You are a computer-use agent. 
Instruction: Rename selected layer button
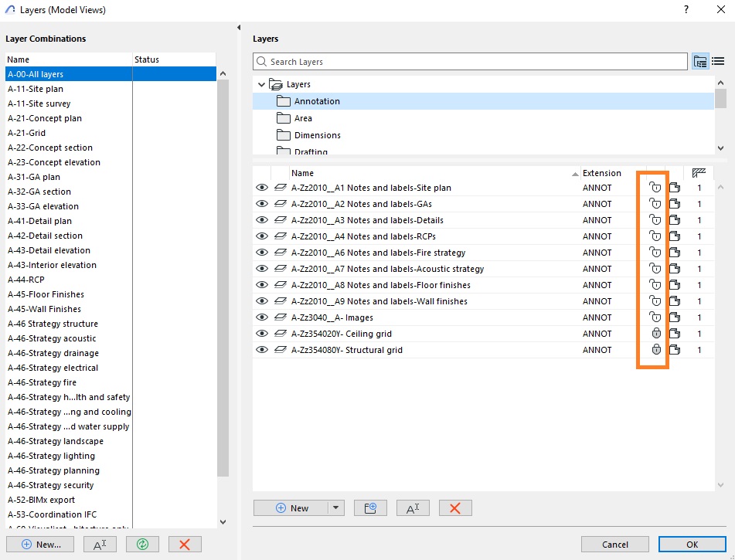pos(413,508)
